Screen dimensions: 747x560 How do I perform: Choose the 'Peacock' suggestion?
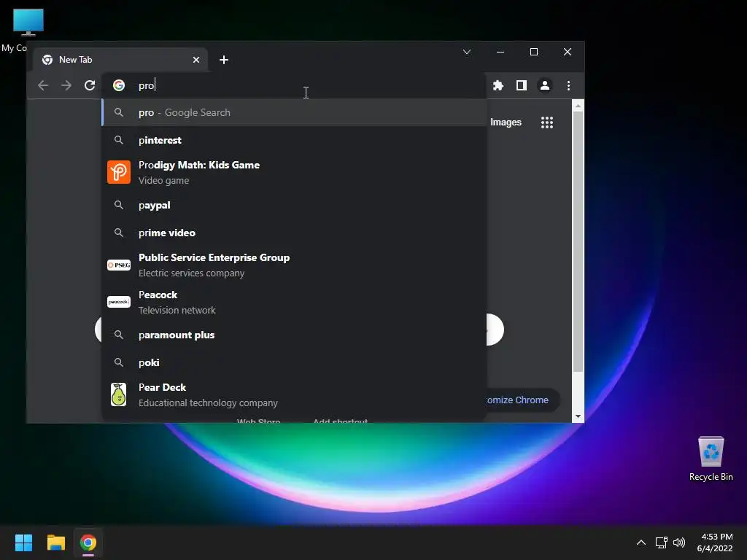[x=294, y=302]
